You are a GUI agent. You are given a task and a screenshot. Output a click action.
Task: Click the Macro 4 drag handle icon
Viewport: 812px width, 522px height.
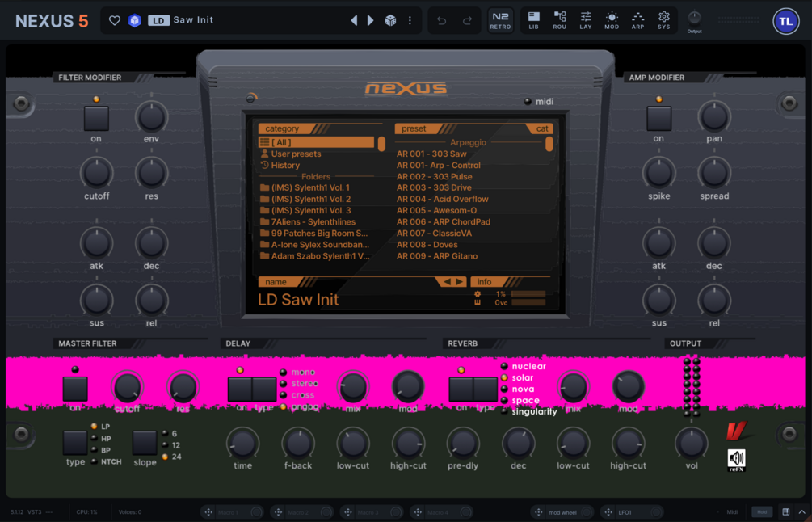point(418,512)
